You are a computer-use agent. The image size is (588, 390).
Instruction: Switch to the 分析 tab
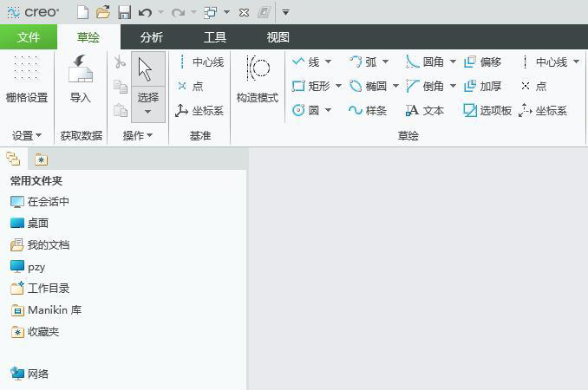152,36
